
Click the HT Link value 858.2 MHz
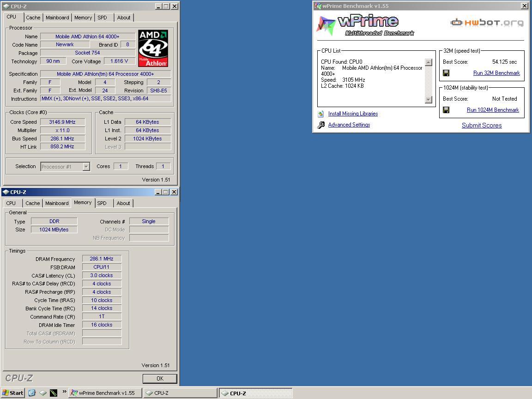62,146
